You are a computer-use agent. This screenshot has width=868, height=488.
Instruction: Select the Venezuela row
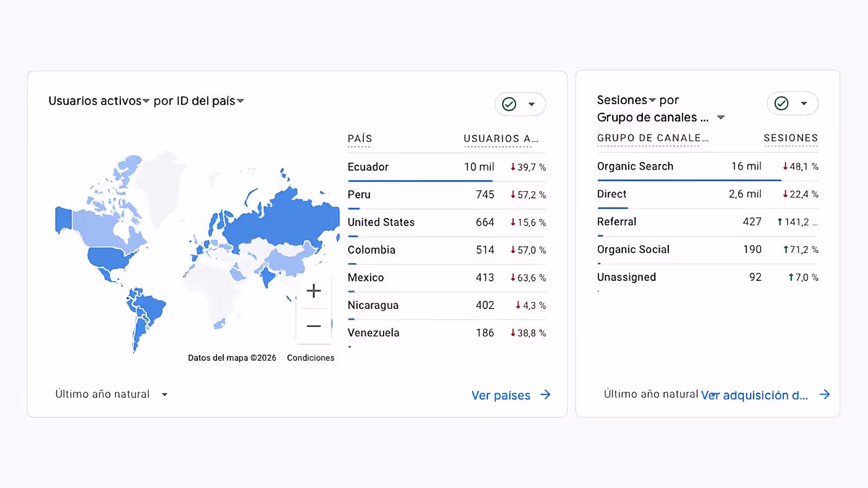point(446,333)
